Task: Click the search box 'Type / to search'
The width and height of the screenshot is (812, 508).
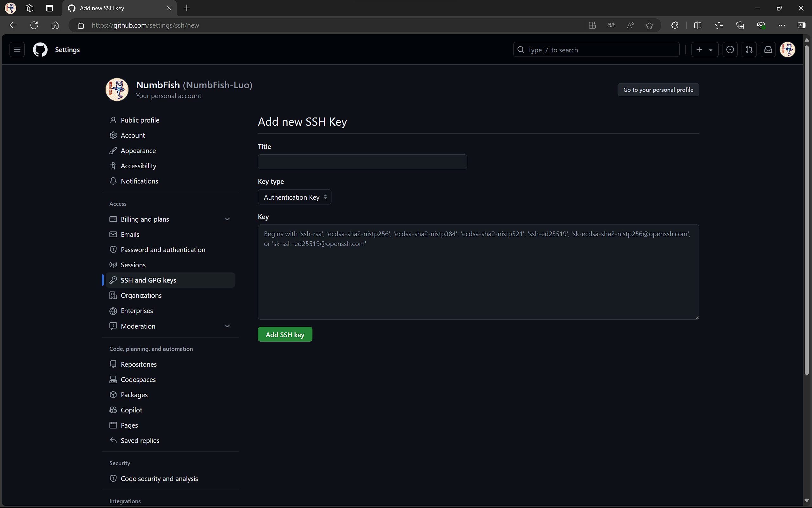Action: click(x=596, y=50)
